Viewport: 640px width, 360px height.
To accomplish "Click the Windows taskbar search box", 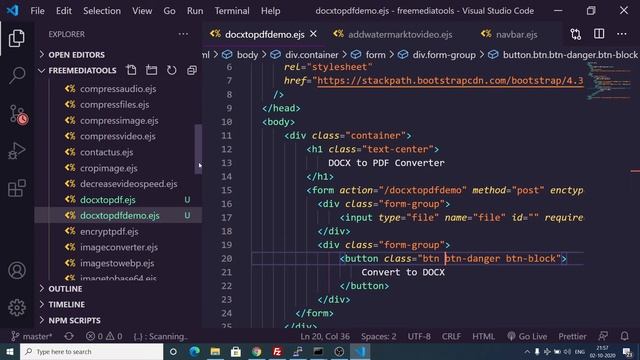I will (91, 351).
